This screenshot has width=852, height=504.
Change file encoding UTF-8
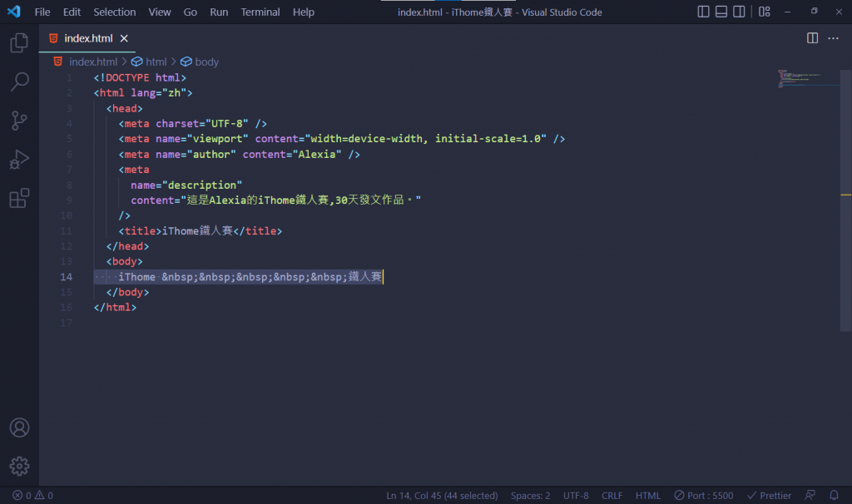coord(576,496)
